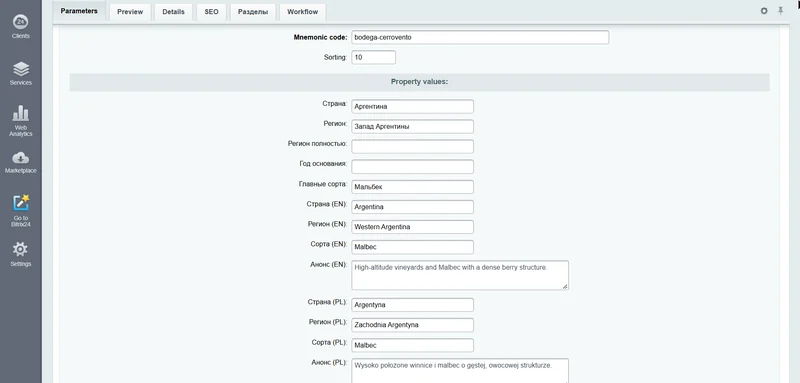Click the Анонс (EN) textarea resize handle
Screen dimensions: 800x383
pyautogui.click(x=565, y=287)
